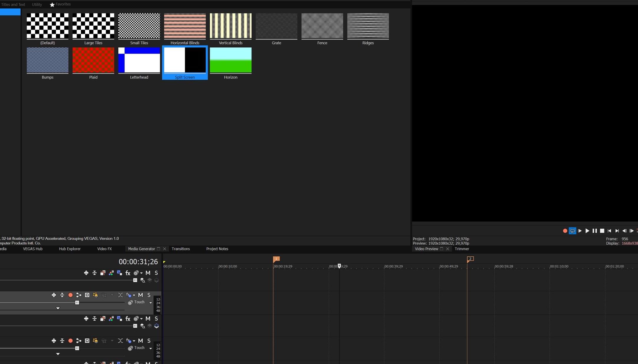The width and height of the screenshot is (638, 364).
Task: Mute the first video track
Action: tap(148, 273)
